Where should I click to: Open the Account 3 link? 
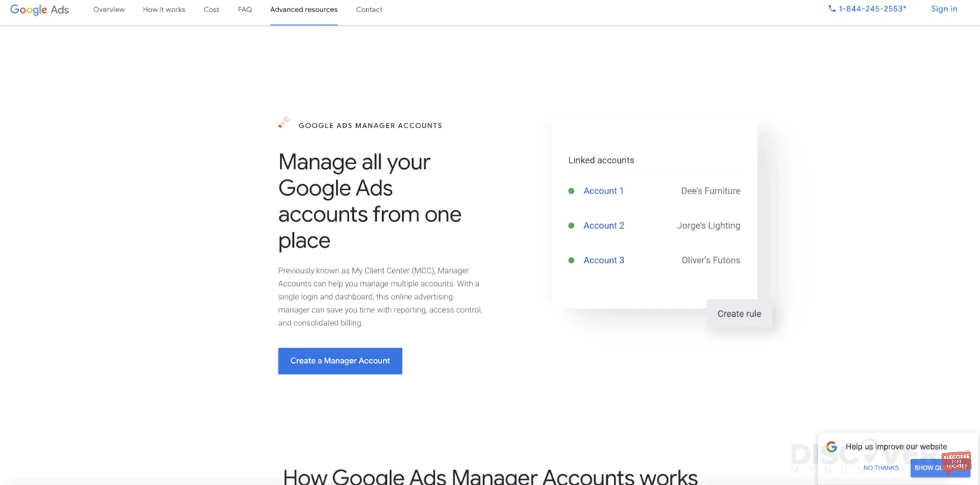(604, 260)
